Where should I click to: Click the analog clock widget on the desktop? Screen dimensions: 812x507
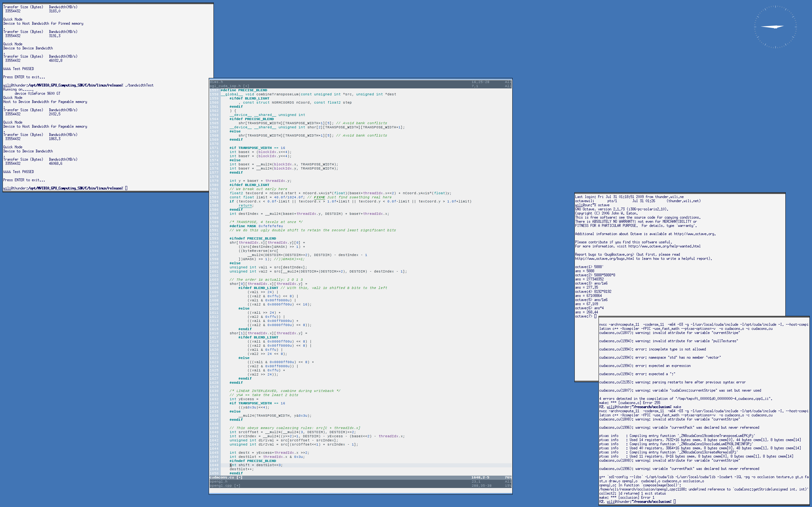pos(775,27)
